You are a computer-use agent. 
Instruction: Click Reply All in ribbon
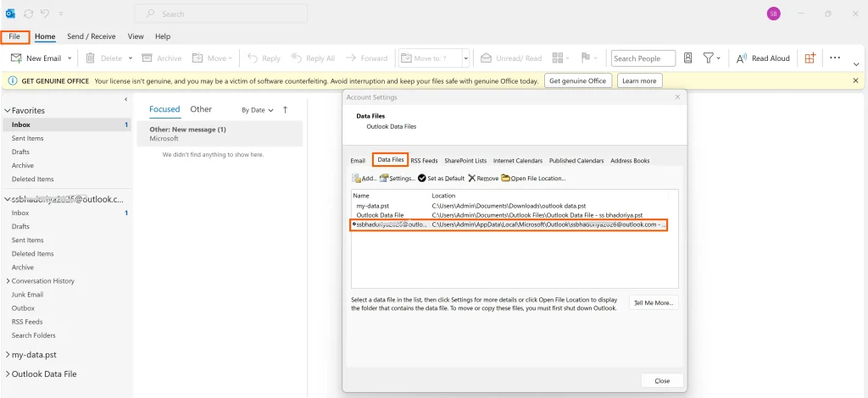[x=314, y=58]
